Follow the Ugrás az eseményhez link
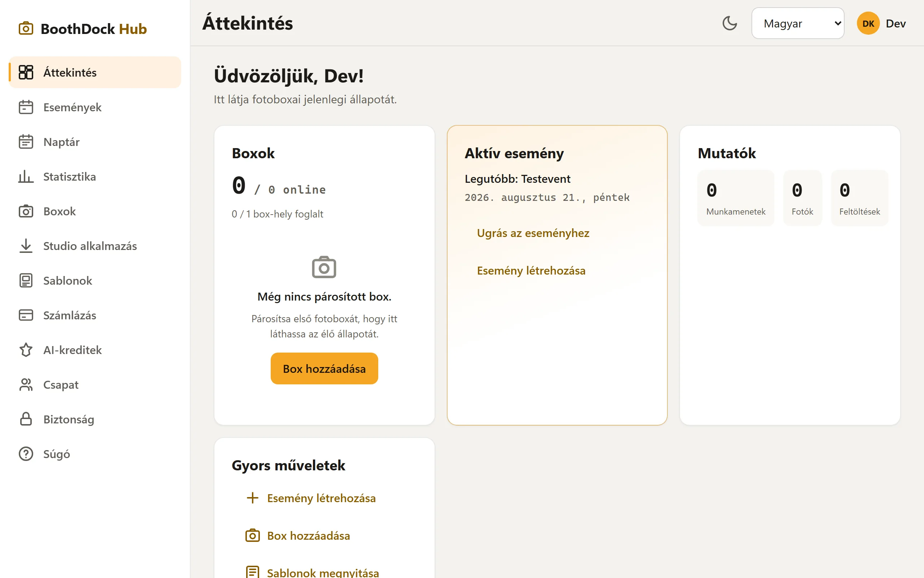 click(x=533, y=233)
